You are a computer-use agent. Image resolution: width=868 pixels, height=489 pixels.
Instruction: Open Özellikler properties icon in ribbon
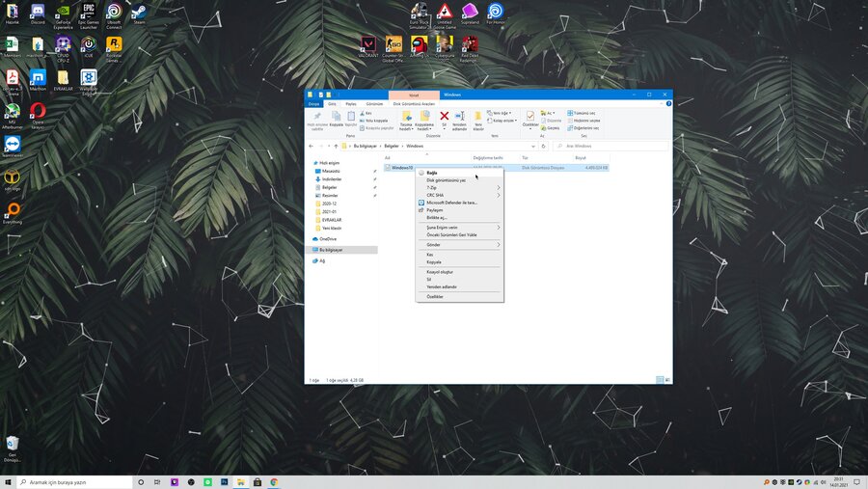pos(530,117)
